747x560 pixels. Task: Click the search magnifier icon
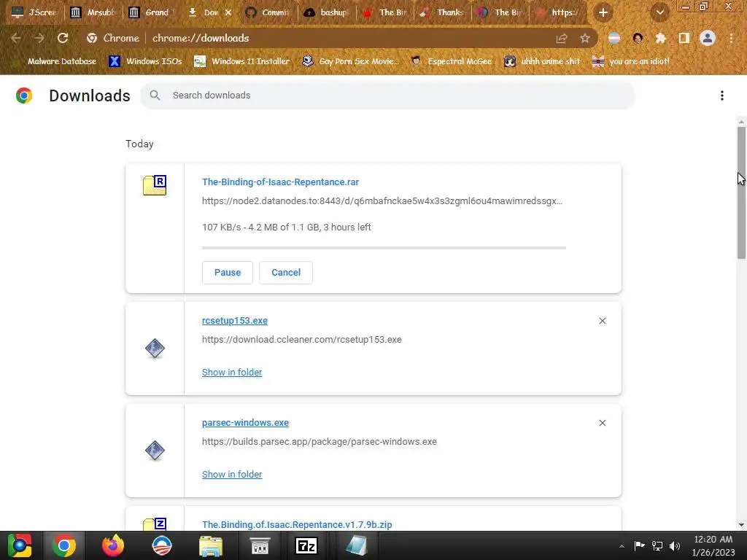click(x=155, y=96)
